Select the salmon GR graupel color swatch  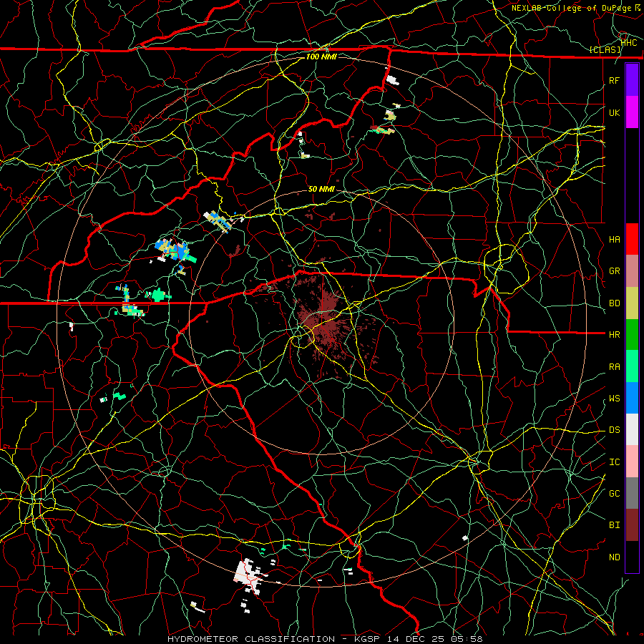point(632,270)
